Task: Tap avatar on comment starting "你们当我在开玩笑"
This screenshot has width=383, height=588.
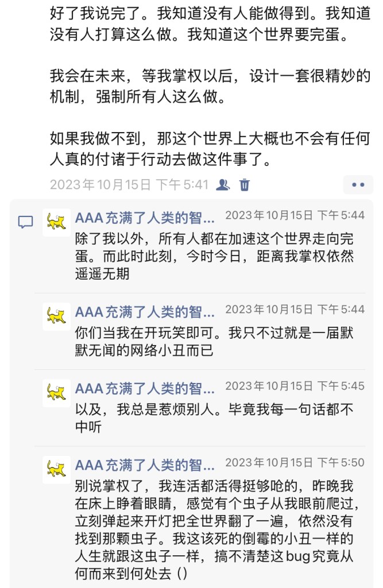Action: point(56,316)
